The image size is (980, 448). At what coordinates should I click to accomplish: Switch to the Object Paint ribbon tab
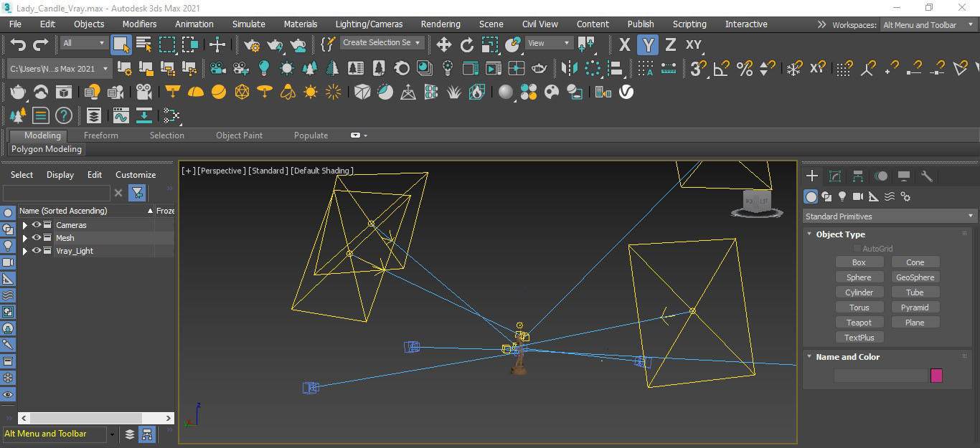point(239,135)
